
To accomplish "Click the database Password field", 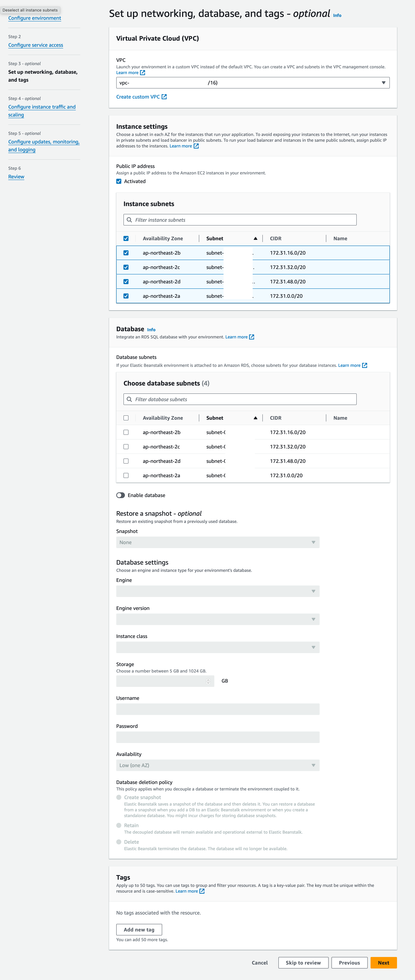I will 218,738.
